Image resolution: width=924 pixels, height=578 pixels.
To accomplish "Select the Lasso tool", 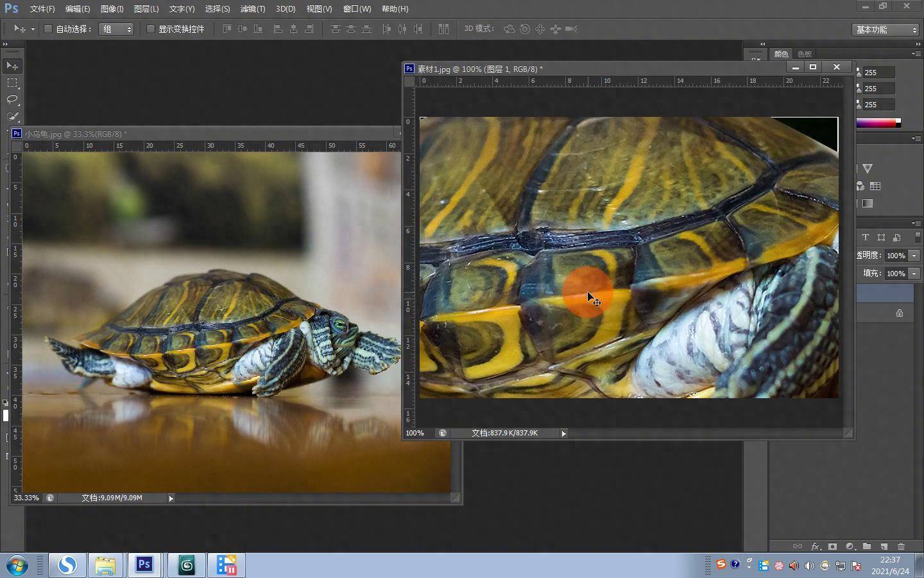I will tap(12, 100).
